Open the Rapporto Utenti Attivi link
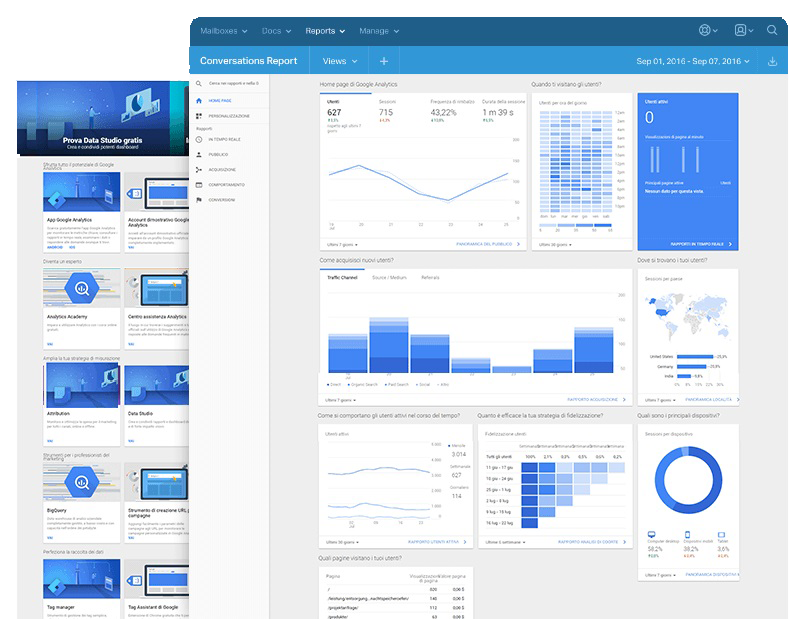805x619 pixels. coord(437,542)
